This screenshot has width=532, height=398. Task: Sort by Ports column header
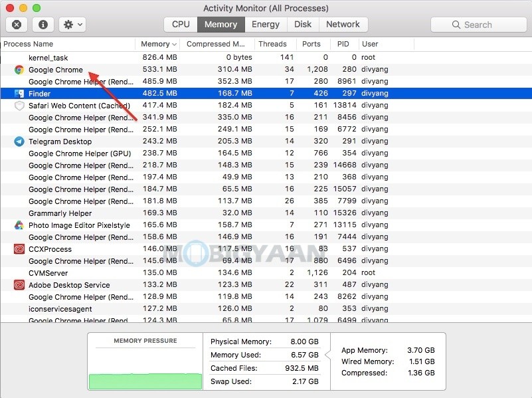coord(313,44)
